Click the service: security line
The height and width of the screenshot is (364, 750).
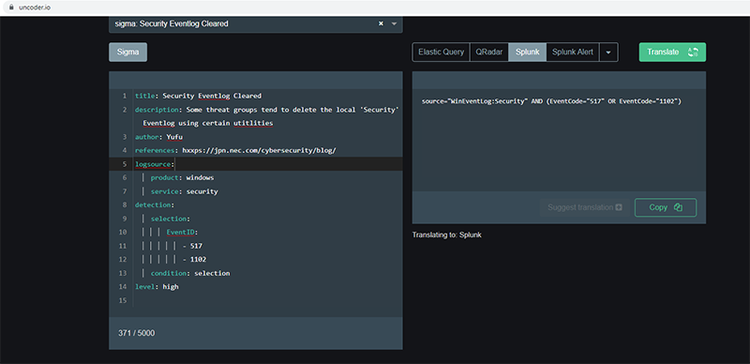(x=184, y=191)
